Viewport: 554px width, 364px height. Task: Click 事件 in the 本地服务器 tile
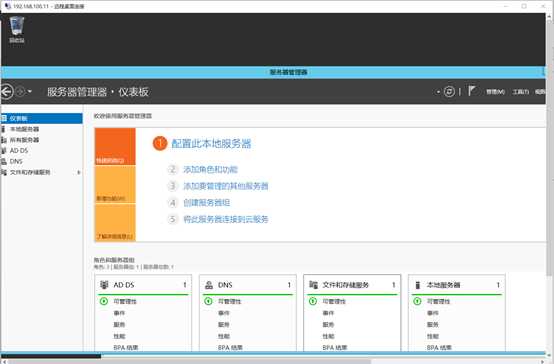[x=433, y=313]
